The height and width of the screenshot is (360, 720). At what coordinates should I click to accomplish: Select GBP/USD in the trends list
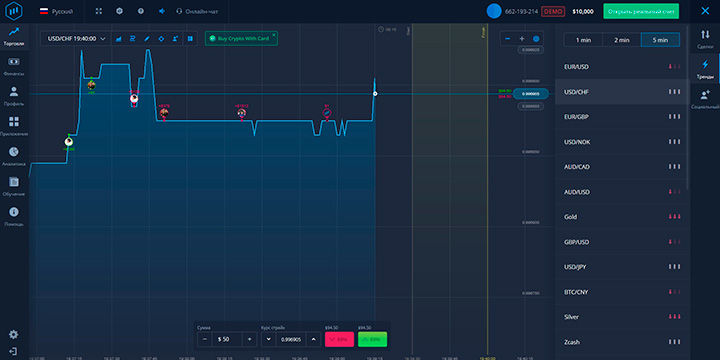tap(622, 242)
